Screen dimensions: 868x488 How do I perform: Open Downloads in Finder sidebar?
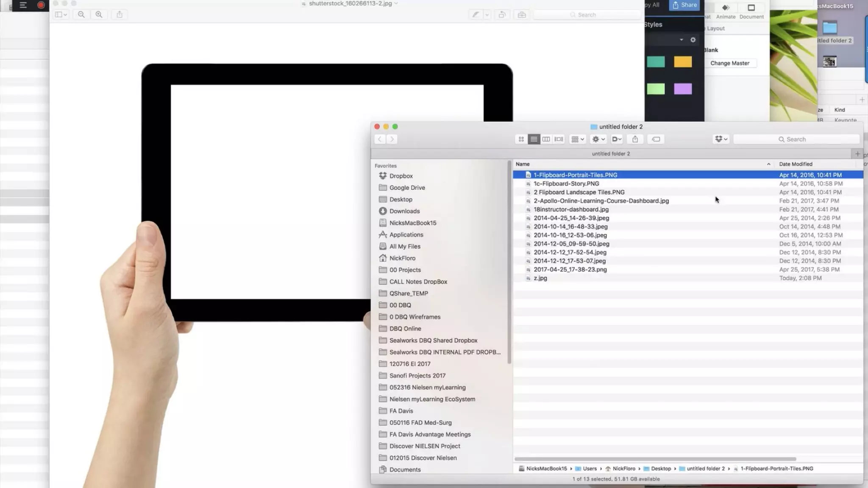click(404, 211)
